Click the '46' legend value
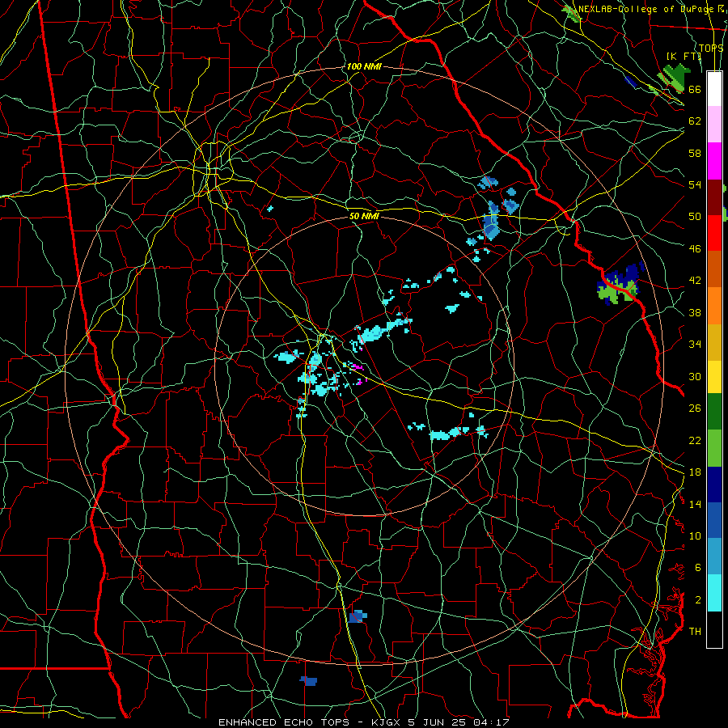The width and height of the screenshot is (728, 728). (x=695, y=249)
